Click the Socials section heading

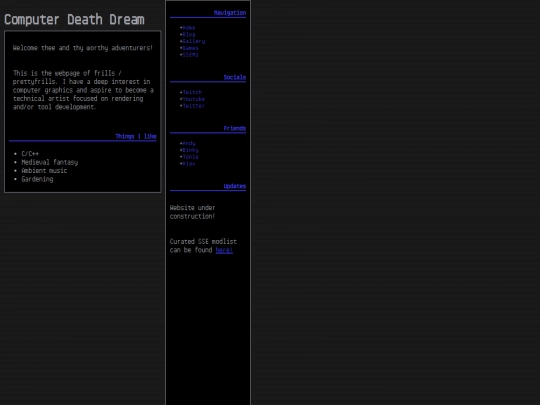[x=235, y=77]
